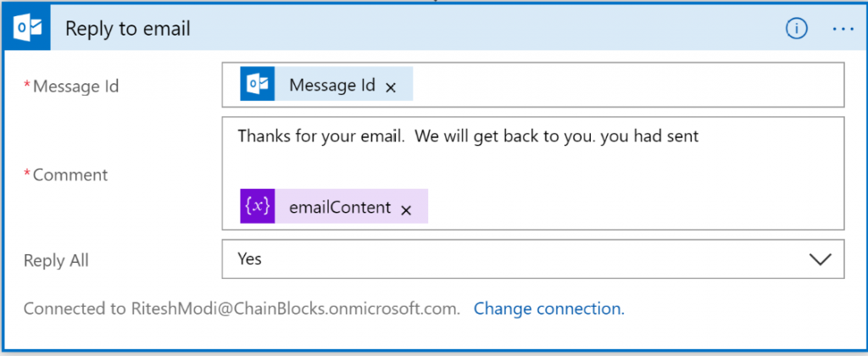
Task: Click the purple variable icon on emailContent
Action: click(x=257, y=207)
